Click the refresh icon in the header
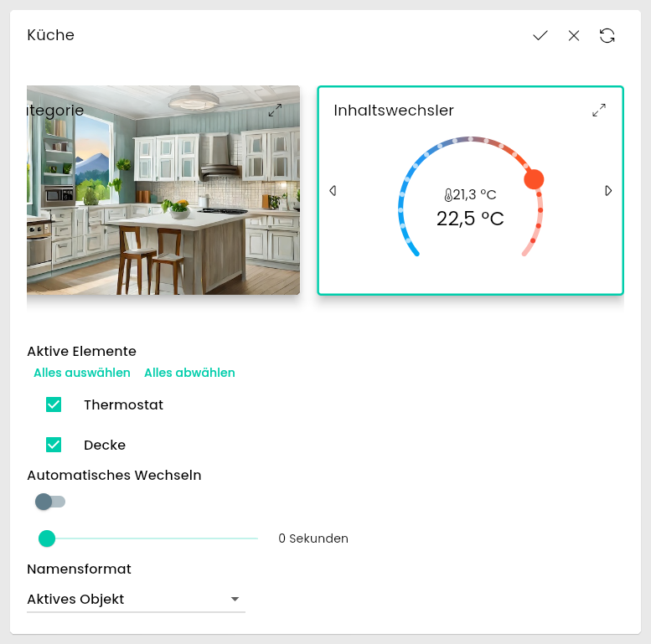 (607, 35)
